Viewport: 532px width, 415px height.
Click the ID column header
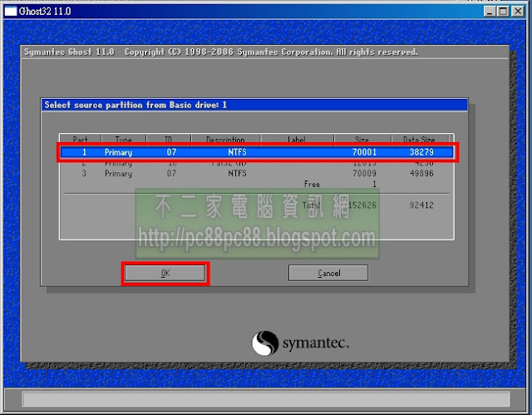[x=169, y=140]
